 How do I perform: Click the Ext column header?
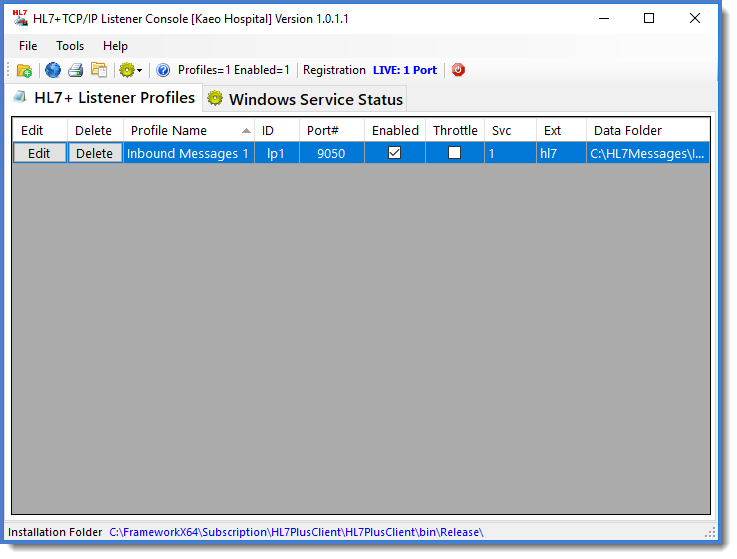(562, 131)
